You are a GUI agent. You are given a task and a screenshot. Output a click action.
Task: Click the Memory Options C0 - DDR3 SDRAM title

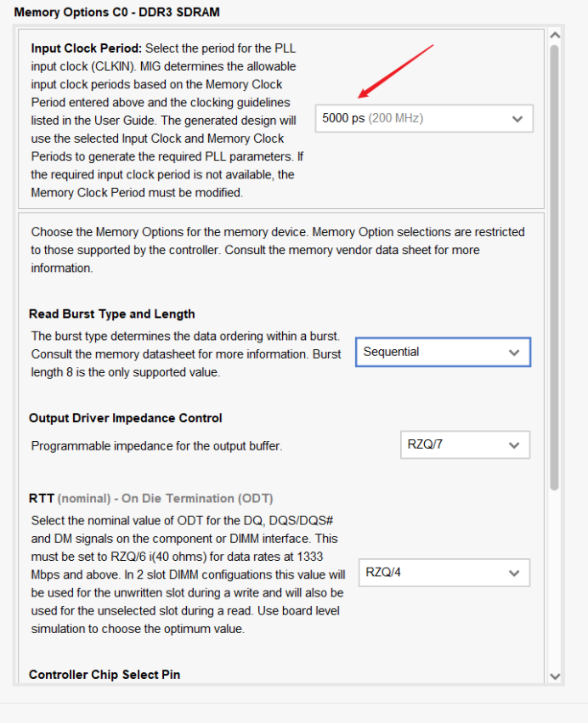pos(116,13)
